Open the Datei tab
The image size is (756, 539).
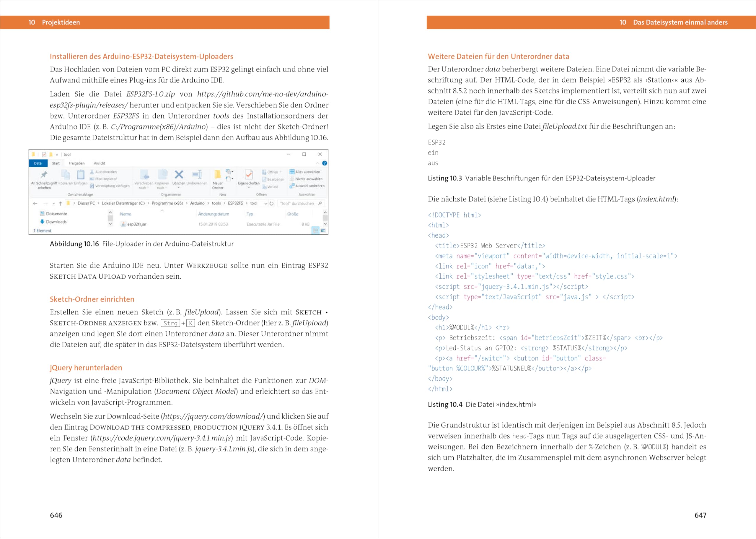pos(38,163)
